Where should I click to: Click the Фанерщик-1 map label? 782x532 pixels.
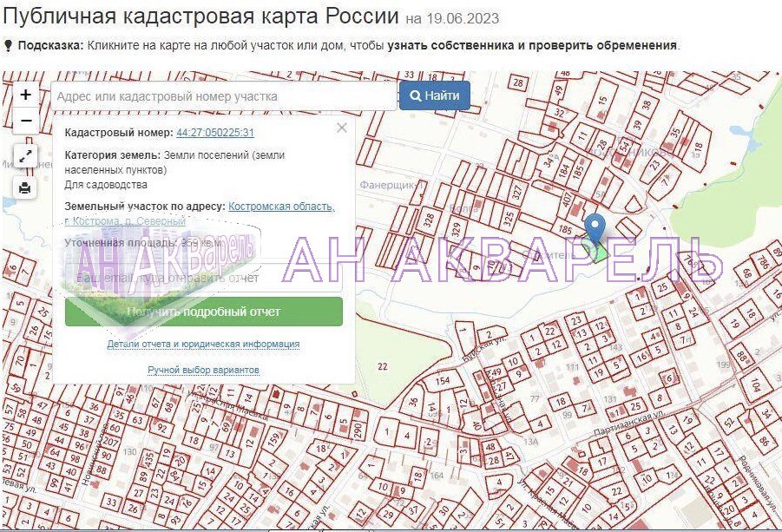pos(391,185)
